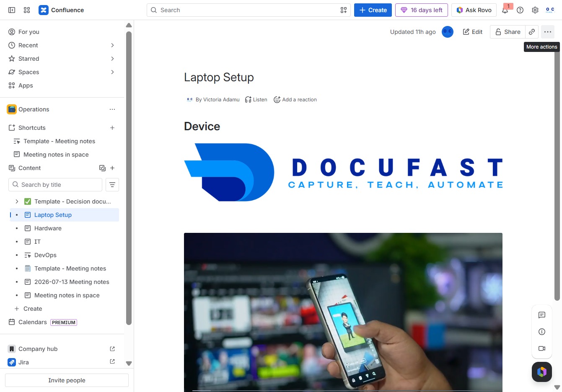
Task: Click Listen to page audio
Action: [256, 100]
